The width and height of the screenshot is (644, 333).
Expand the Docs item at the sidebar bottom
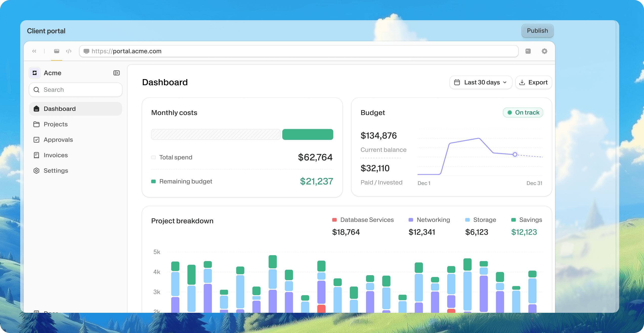click(51, 313)
